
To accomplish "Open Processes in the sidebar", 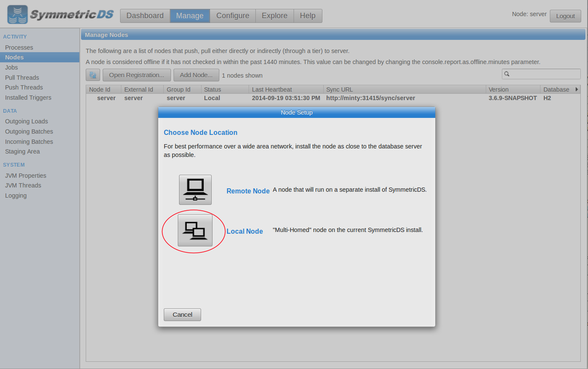I will 19,48.
